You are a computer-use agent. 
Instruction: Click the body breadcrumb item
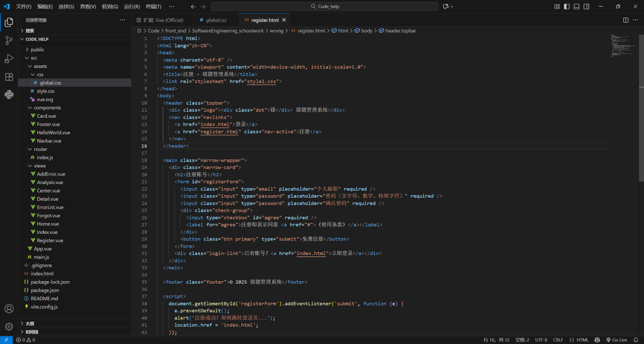coord(363,31)
